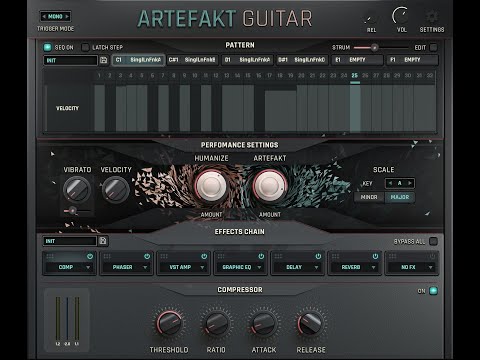The width and height of the screenshot is (480, 360).
Task: Select the D#1 pattern slot
Action: pyautogui.click(x=302, y=60)
